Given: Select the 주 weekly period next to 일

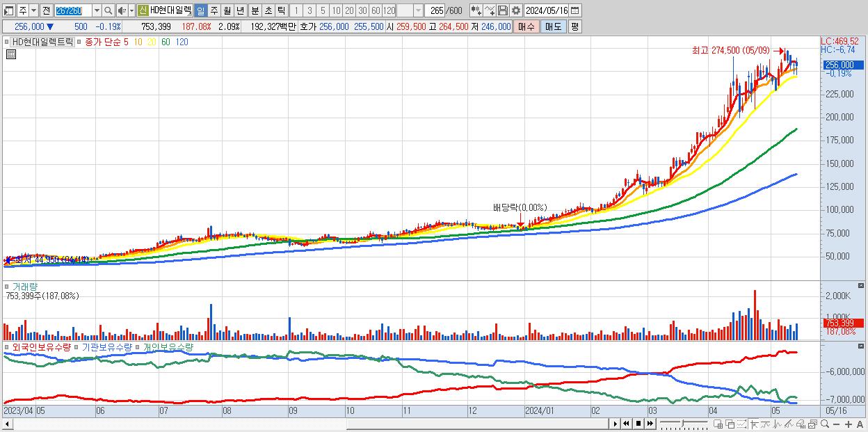Looking at the screenshot, I should coord(214,10).
